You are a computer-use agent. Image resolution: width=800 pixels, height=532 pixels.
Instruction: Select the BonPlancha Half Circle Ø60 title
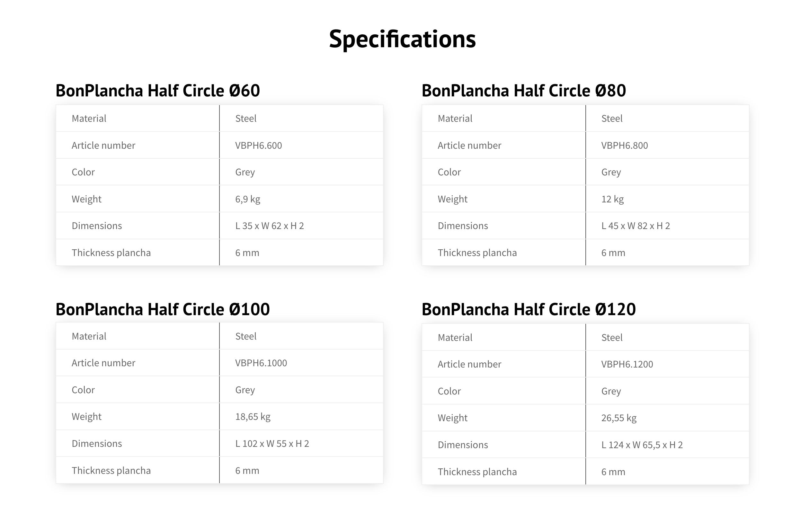tap(158, 91)
